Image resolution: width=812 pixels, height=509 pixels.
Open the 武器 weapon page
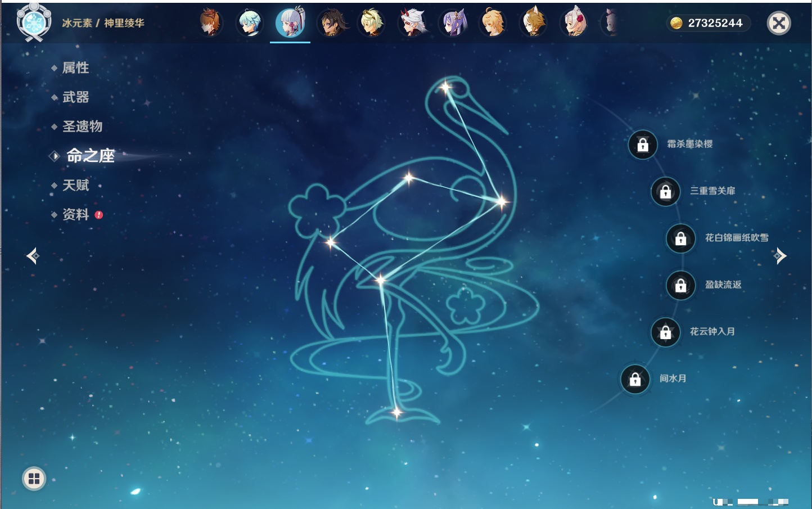pos(75,97)
